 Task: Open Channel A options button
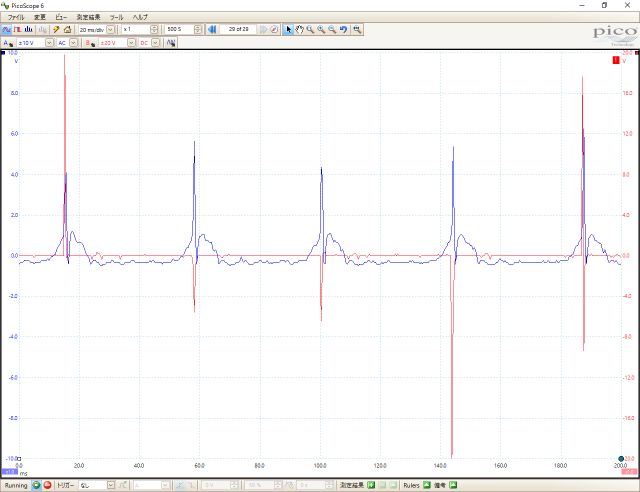point(8,43)
